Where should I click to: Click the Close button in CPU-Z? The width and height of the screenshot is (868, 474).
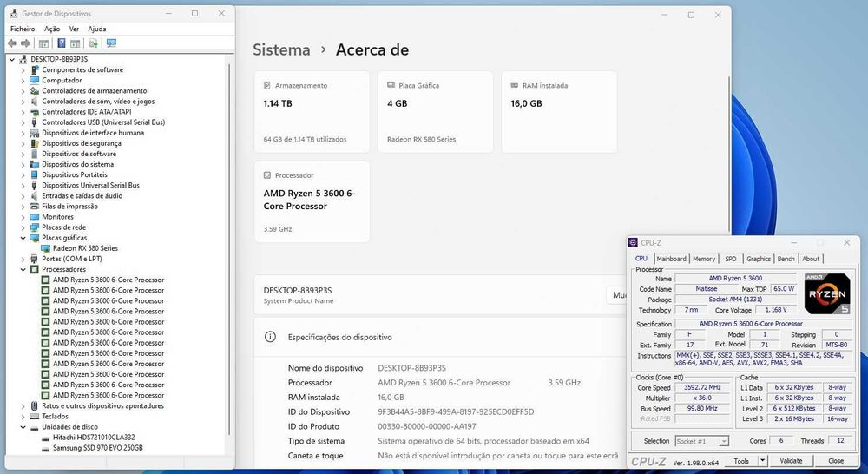(x=835, y=461)
